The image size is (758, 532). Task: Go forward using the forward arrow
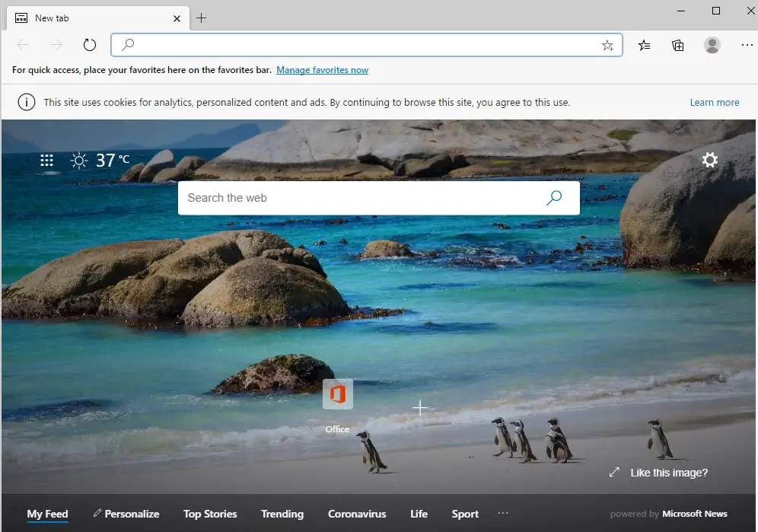(56, 45)
